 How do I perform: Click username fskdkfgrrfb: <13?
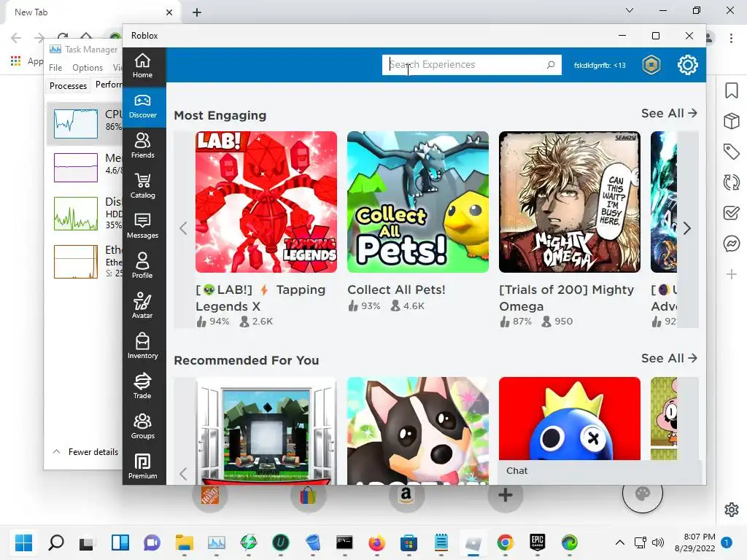point(600,65)
